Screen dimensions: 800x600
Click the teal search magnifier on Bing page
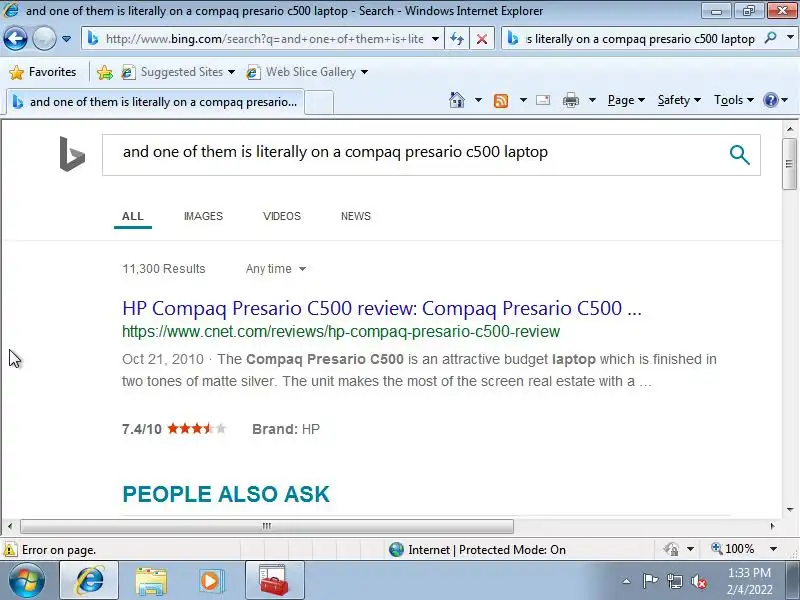point(739,155)
